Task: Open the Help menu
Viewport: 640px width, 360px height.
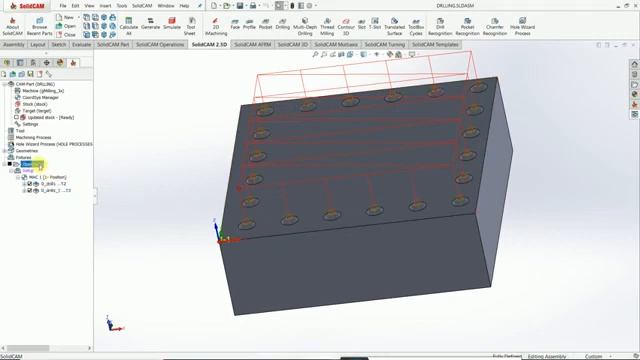Action: (184, 6)
